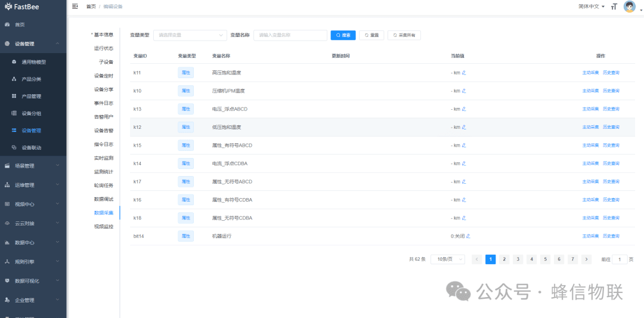This screenshot has height=318, width=644.
Task: Click the 设备联动 sidebar icon
Action: coord(14,147)
